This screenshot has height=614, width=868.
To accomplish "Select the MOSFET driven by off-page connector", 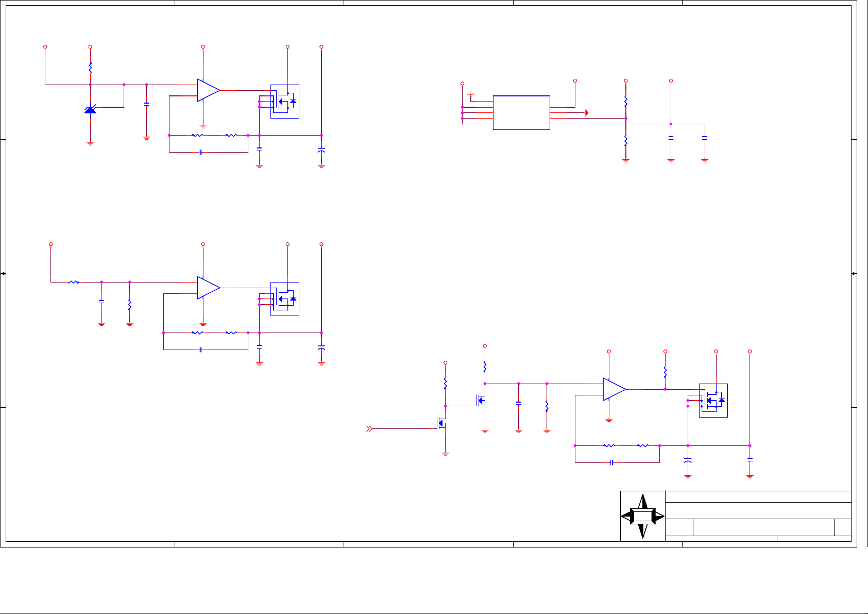I will (441, 423).
